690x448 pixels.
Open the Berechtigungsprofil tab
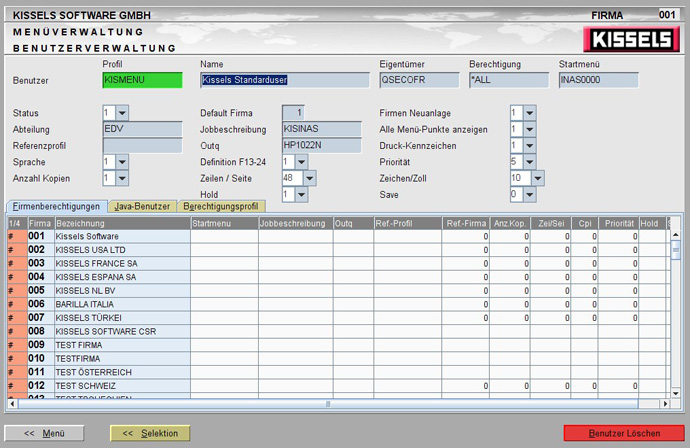(221, 206)
